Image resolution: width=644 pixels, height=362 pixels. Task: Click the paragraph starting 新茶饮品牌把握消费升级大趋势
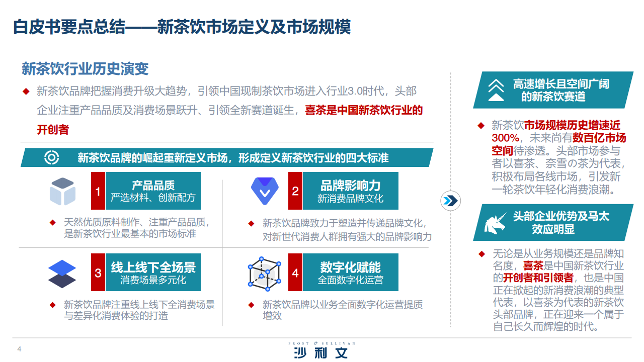[x=230, y=110]
